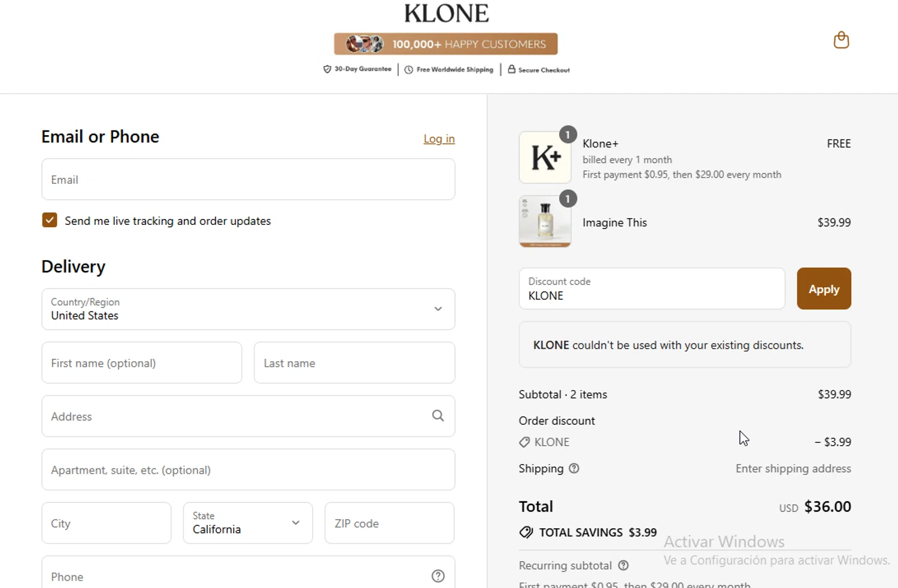Click the Klone+ quantity badge
The height and width of the screenshot is (588, 898).
pos(568,135)
